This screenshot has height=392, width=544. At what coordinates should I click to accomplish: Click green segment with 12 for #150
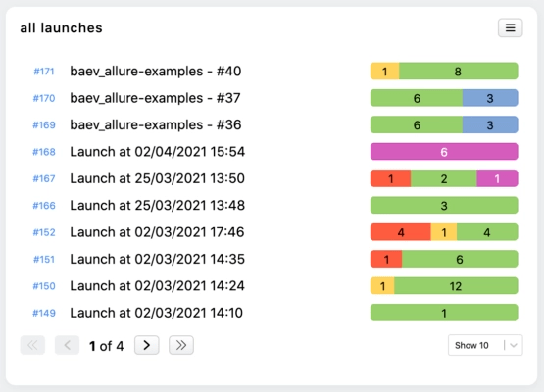coord(456,286)
